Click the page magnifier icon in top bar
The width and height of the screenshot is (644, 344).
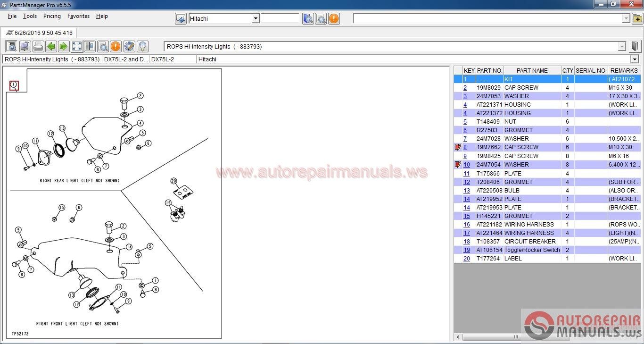pos(321,18)
